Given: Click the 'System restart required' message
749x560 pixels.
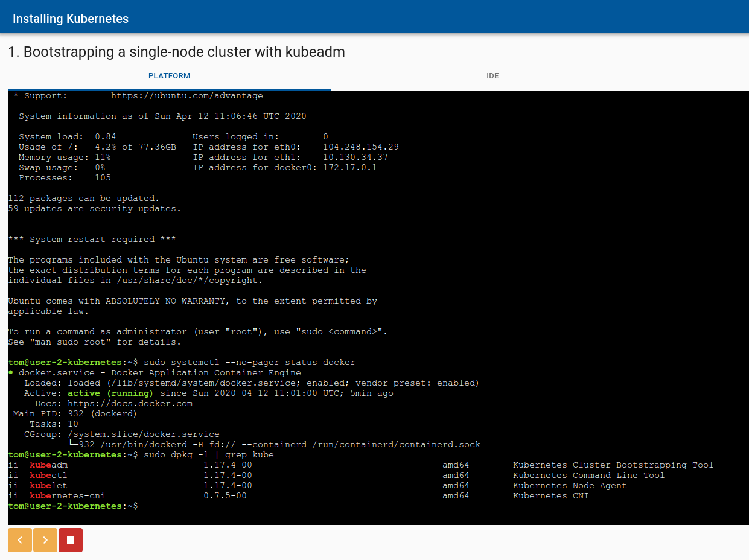Looking at the screenshot, I should click(92, 239).
